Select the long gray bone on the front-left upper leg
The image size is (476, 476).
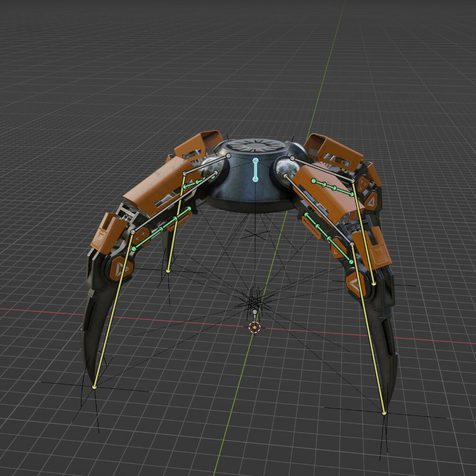(x=174, y=202)
